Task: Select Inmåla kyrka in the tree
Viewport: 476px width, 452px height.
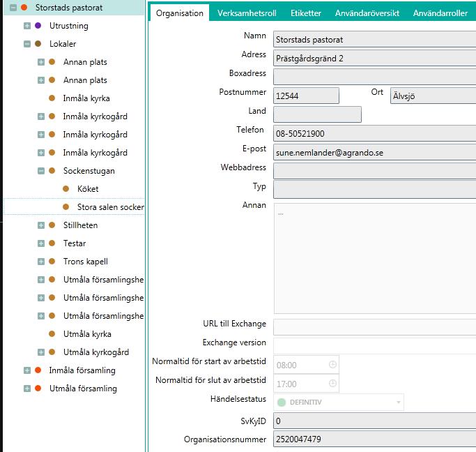Action: point(86,98)
